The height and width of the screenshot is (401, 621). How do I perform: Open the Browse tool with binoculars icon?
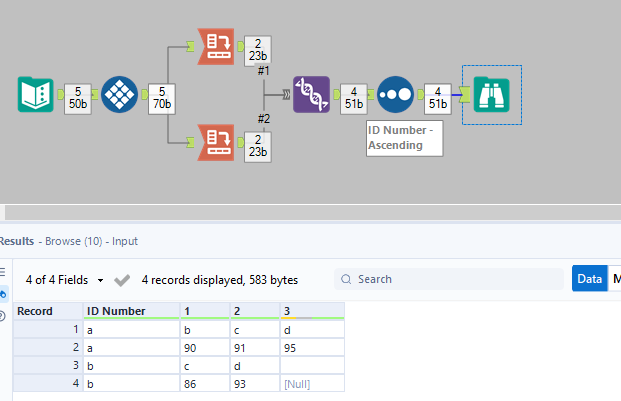pyautogui.click(x=491, y=93)
